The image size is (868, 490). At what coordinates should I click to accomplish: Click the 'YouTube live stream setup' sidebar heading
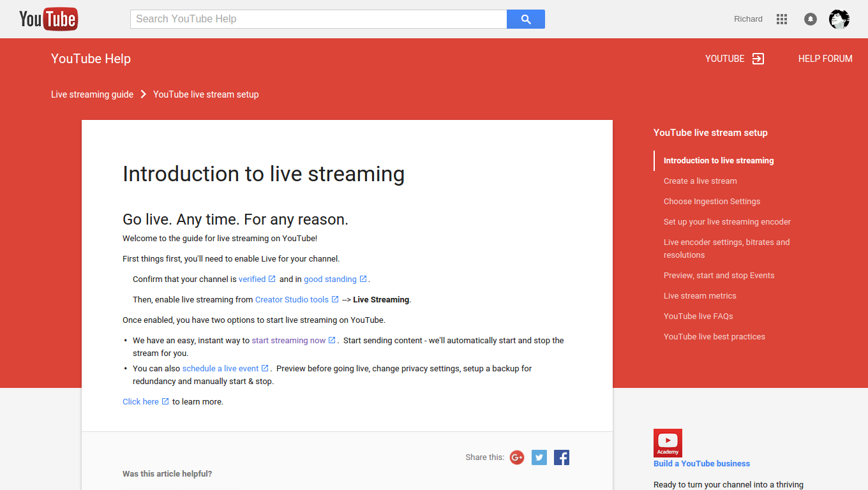[x=710, y=133]
